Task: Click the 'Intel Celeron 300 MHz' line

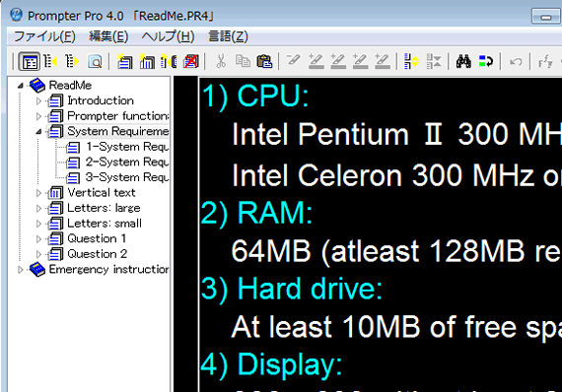Action: click(396, 175)
